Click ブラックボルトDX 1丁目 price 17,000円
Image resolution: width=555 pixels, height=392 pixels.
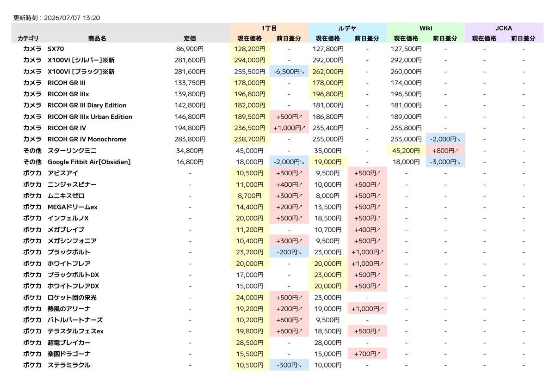click(250, 275)
